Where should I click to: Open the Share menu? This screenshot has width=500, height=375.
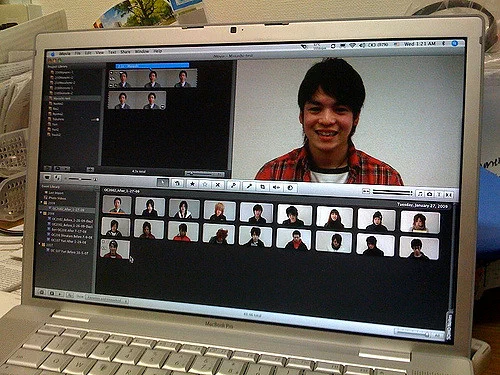[x=125, y=52]
